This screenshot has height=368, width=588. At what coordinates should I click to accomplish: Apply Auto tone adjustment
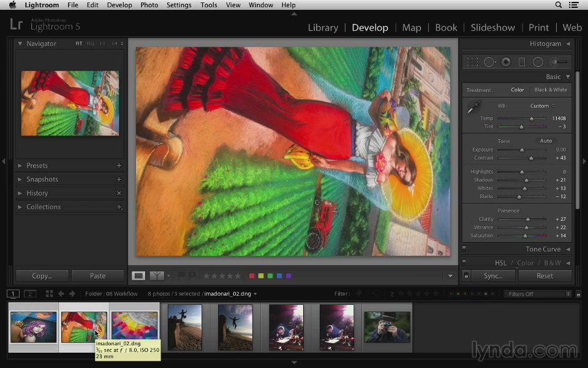(x=546, y=141)
